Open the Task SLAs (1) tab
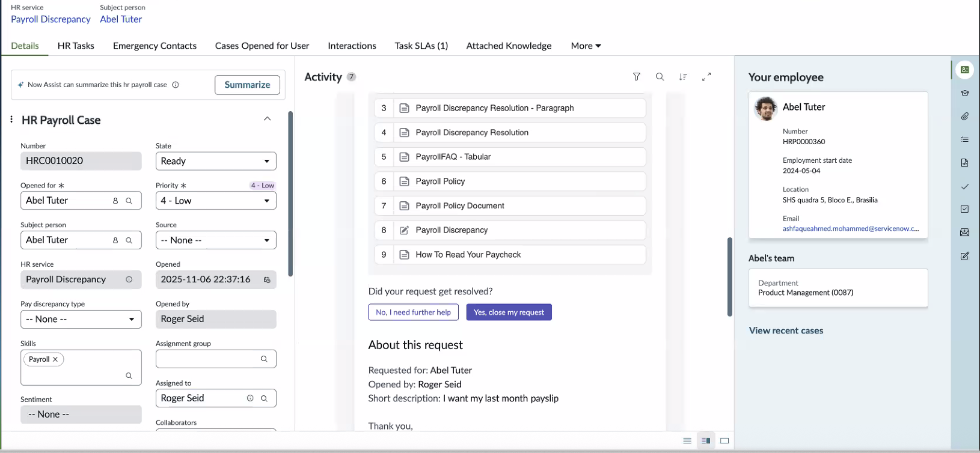Screen dimensions: 980x453 (x=421, y=46)
